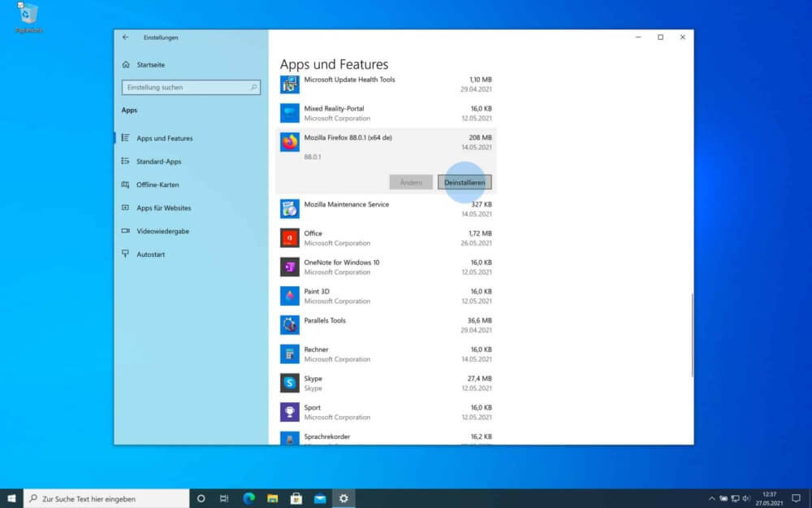The width and height of the screenshot is (812, 508).
Task: Click the Ändern button for Firefox
Action: (411, 182)
